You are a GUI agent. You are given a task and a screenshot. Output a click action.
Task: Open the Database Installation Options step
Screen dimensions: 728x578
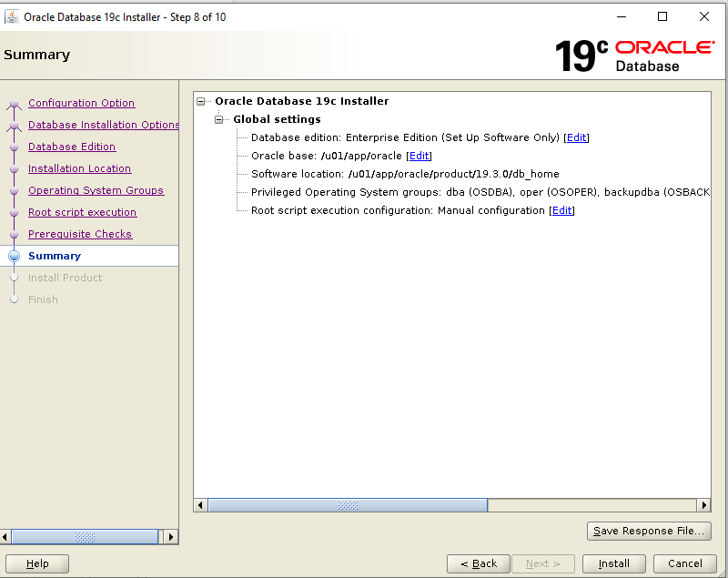tap(103, 125)
